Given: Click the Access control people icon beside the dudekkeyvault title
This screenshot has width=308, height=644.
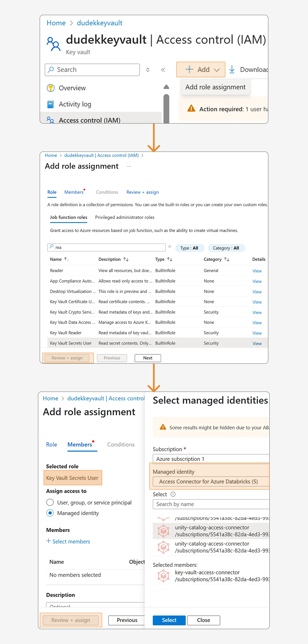Looking at the screenshot, I should tap(53, 44).
